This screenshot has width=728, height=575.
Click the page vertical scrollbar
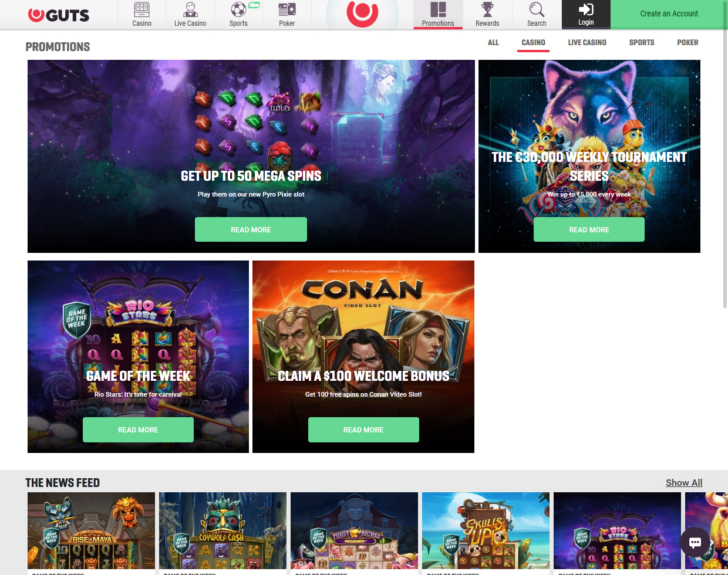coord(724,176)
